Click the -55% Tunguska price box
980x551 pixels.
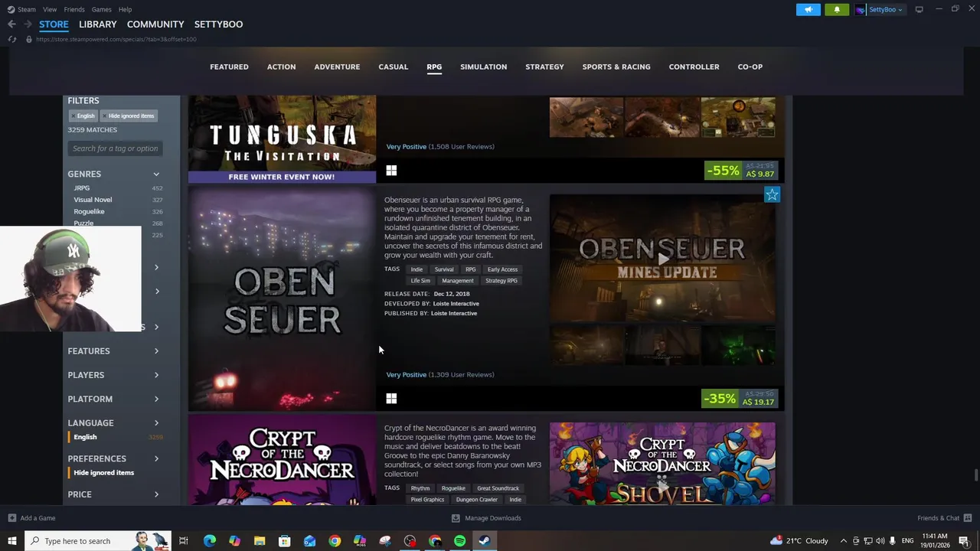pos(740,170)
